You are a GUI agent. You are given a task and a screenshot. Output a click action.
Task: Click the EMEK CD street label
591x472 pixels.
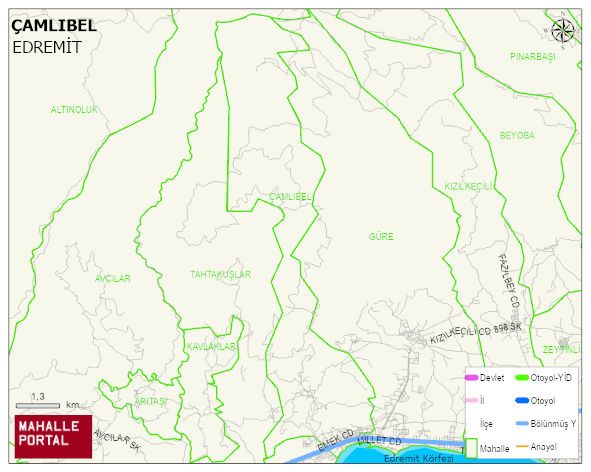click(335, 440)
